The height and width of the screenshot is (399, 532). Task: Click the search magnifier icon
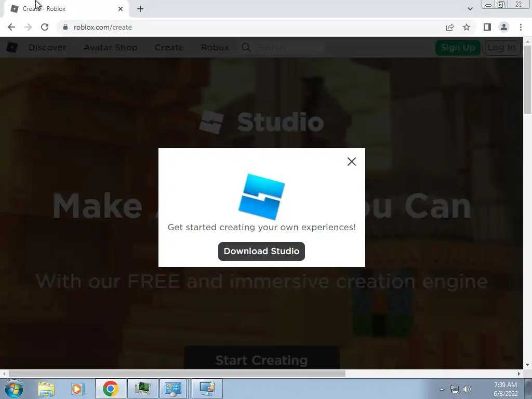(246, 47)
